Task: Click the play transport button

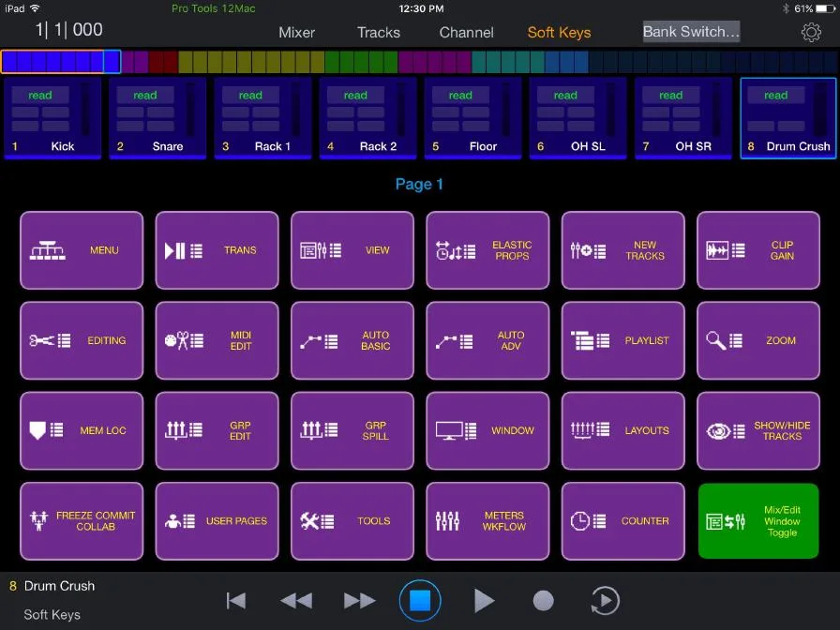Action: [x=484, y=601]
